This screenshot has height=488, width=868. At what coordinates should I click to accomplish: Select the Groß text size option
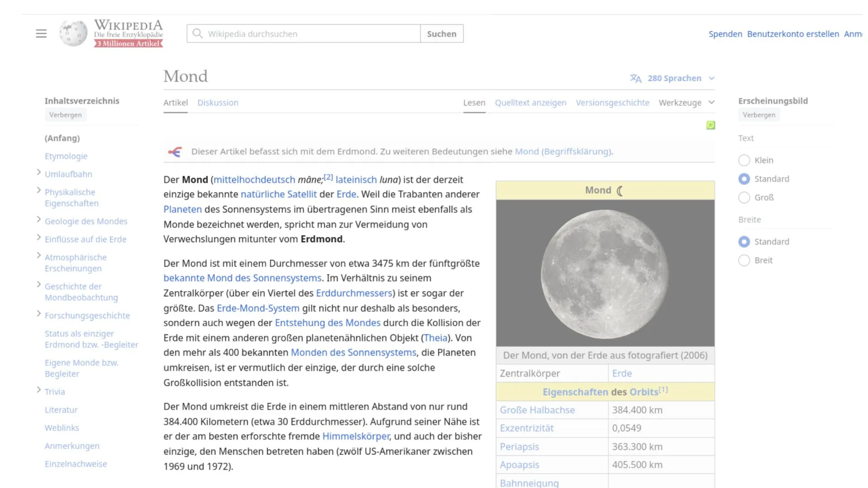point(744,197)
